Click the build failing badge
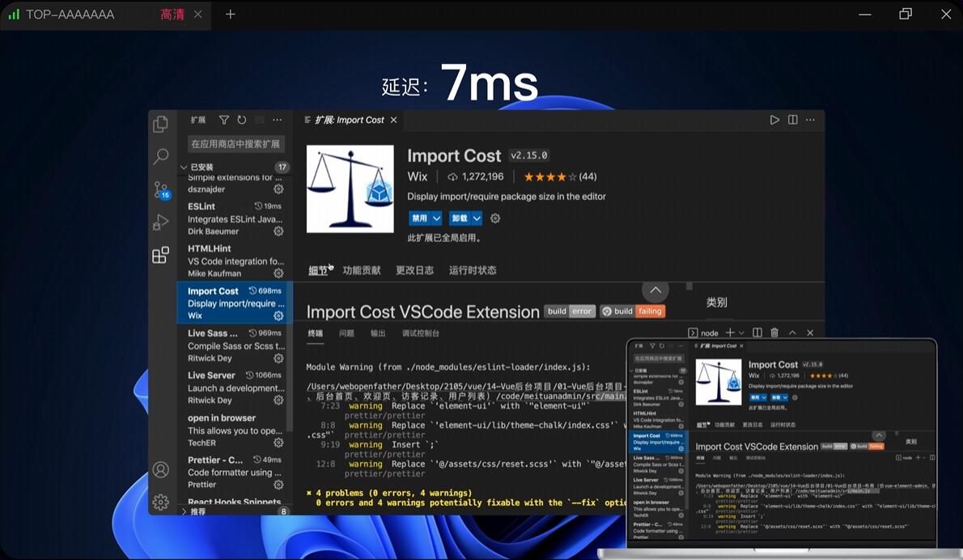This screenshot has height=560, width=963. tap(633, 312)
